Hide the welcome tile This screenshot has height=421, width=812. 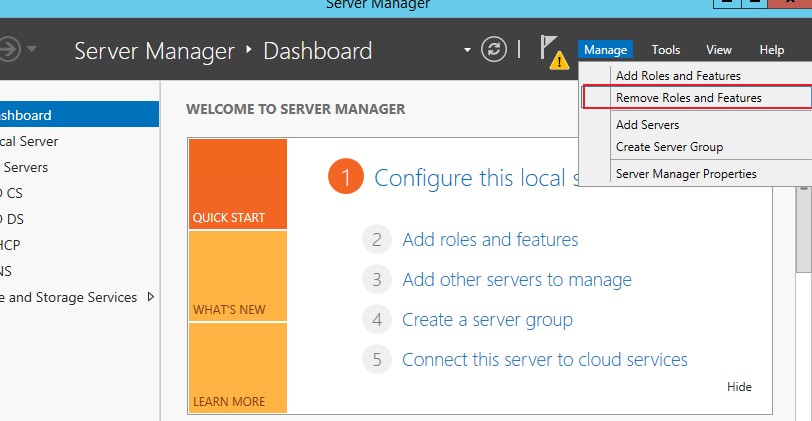pyautogui.click(x=739, y=387)
